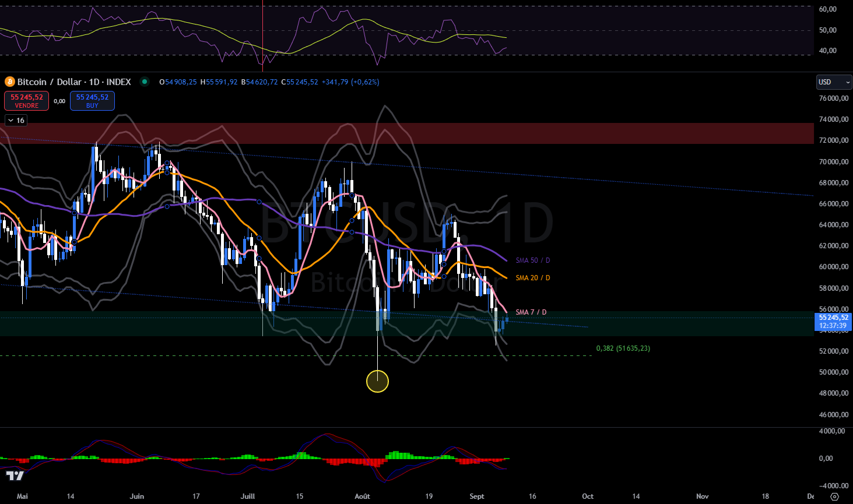Click the 0,00 spread value between prices
853x504 pixels.
coord(59,101)
